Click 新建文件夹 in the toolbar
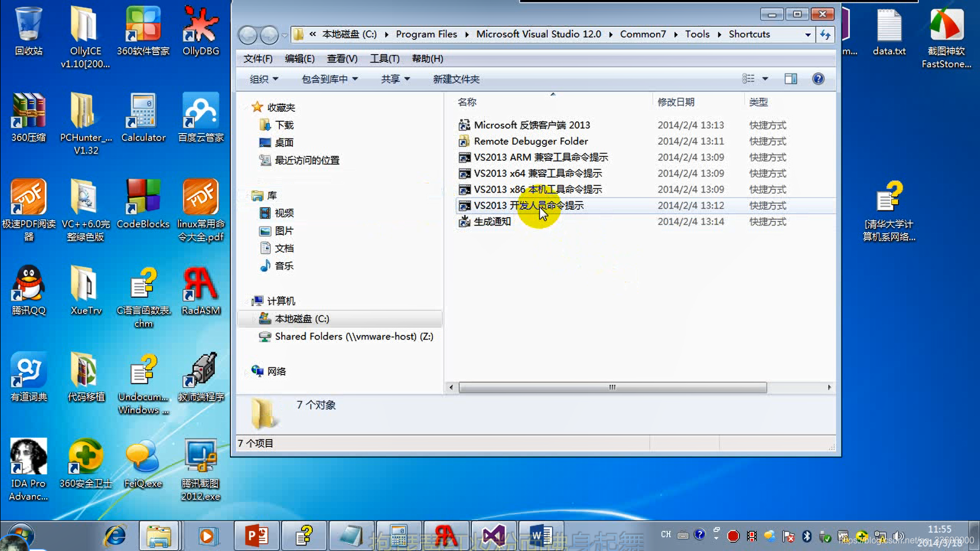 click(x=456, y=79)
